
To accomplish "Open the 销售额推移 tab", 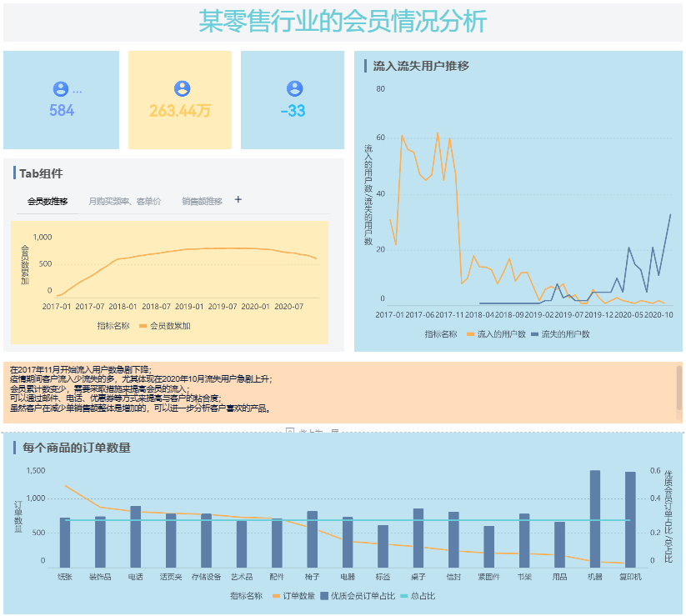I will point(202,202).
